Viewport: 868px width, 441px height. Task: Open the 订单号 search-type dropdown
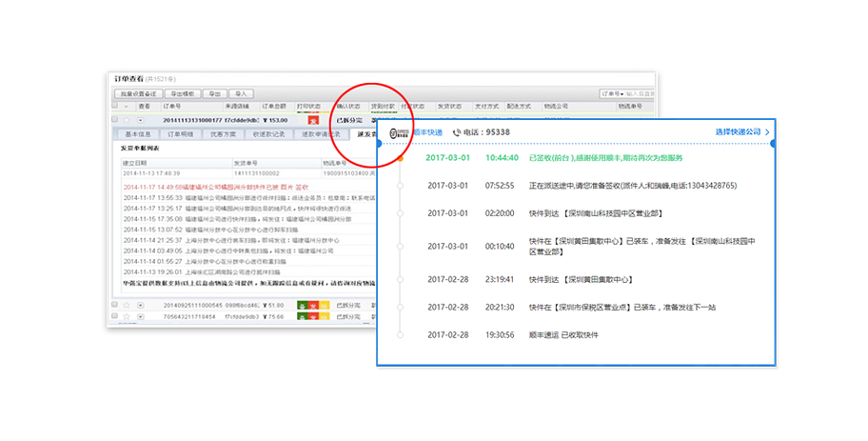614,94
